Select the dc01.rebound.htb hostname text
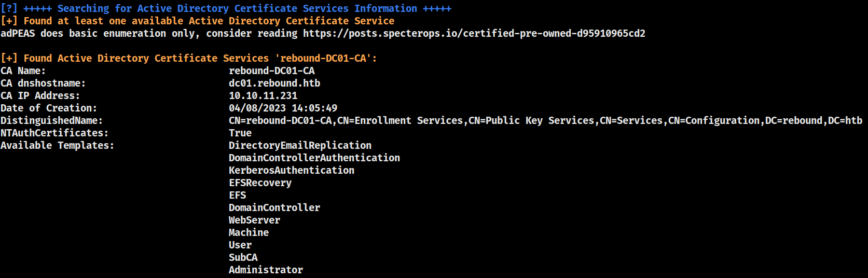The image size is (868, 278). (274, 84)
